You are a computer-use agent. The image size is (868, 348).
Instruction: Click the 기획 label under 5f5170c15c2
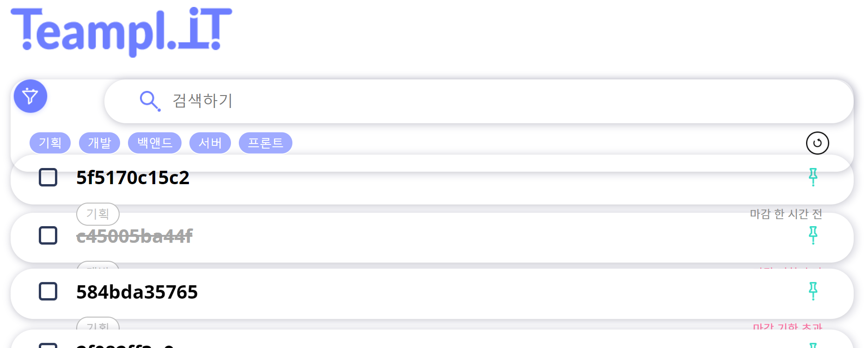(x=98, y=214)
